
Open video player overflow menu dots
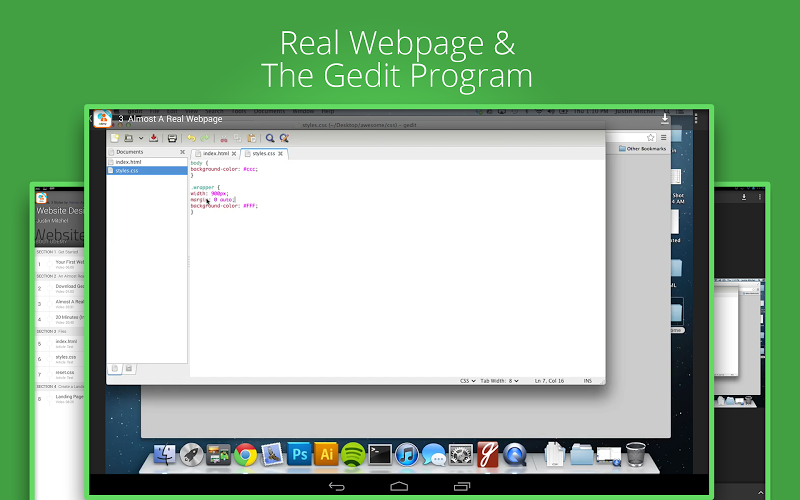tap(696, 118)
